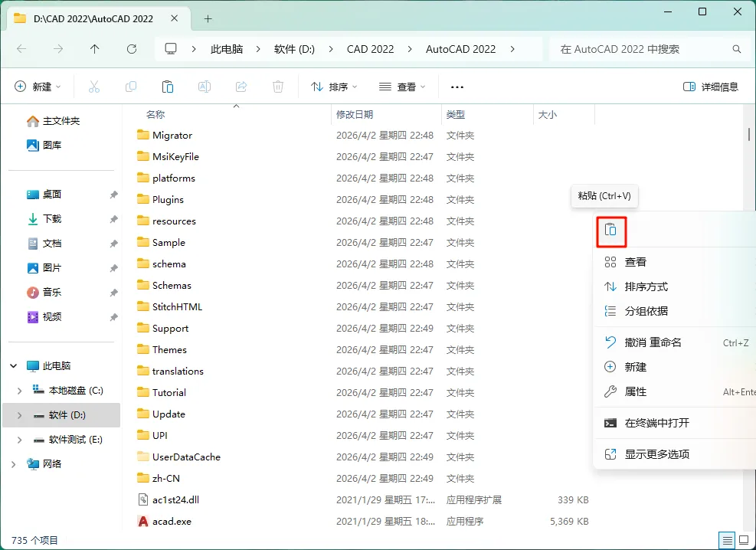The width and height of the screenshot is (756, 550).
Task: Select 属性 in context menu
Action: 675,391
